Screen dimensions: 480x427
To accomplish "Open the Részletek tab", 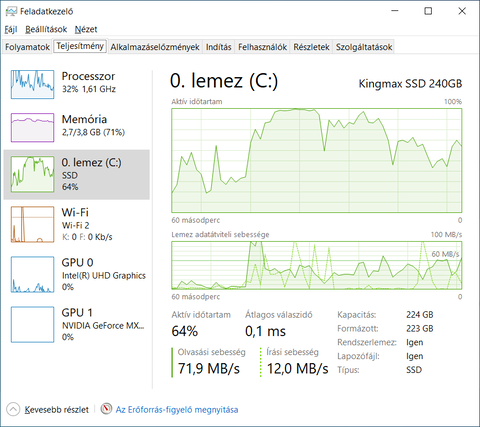I will (x=311, y=47).
